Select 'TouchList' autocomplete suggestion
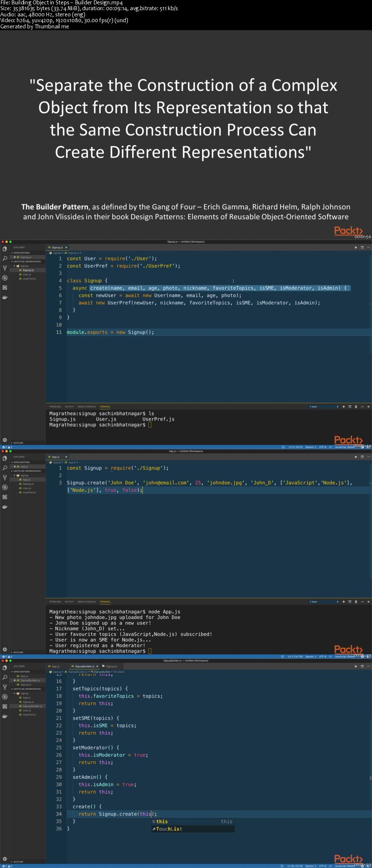 [x=193, y=829]
